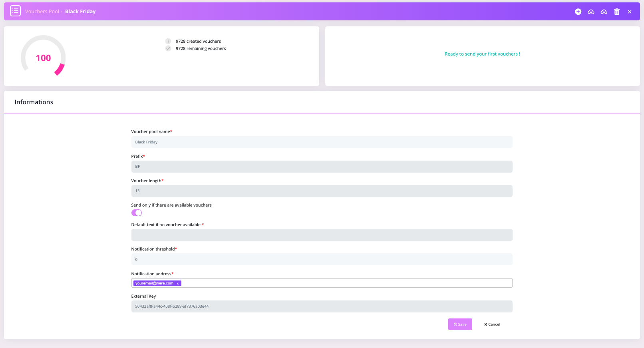Click the circular gauge showing 100

click(43, 56)
